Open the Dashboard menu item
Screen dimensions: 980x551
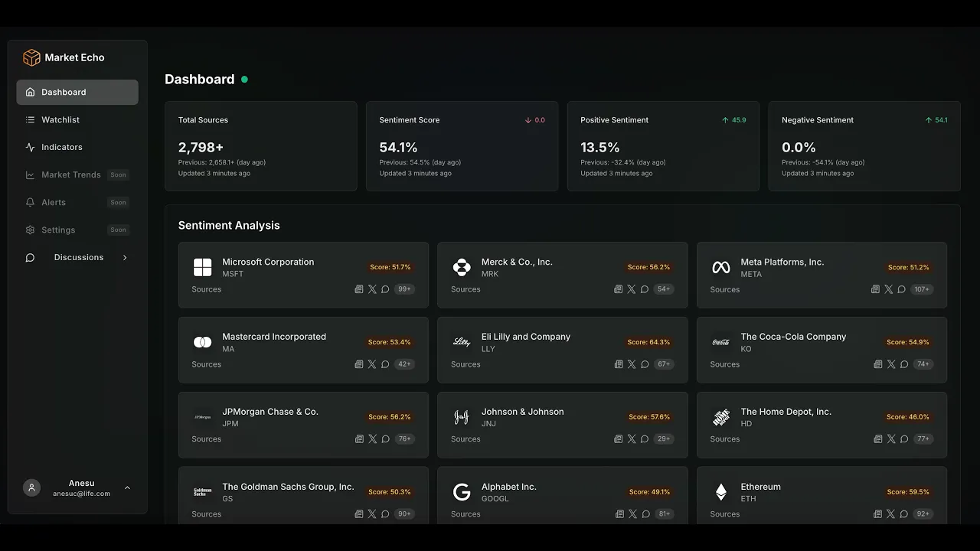tap(77, 92)
